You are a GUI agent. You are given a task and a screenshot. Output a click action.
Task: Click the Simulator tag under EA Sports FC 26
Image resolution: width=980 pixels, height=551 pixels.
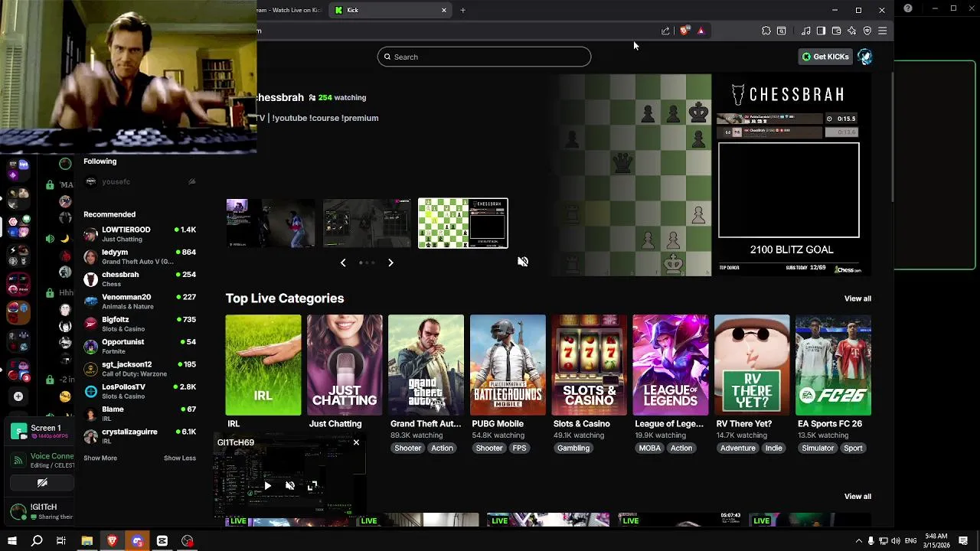[818, 448]
